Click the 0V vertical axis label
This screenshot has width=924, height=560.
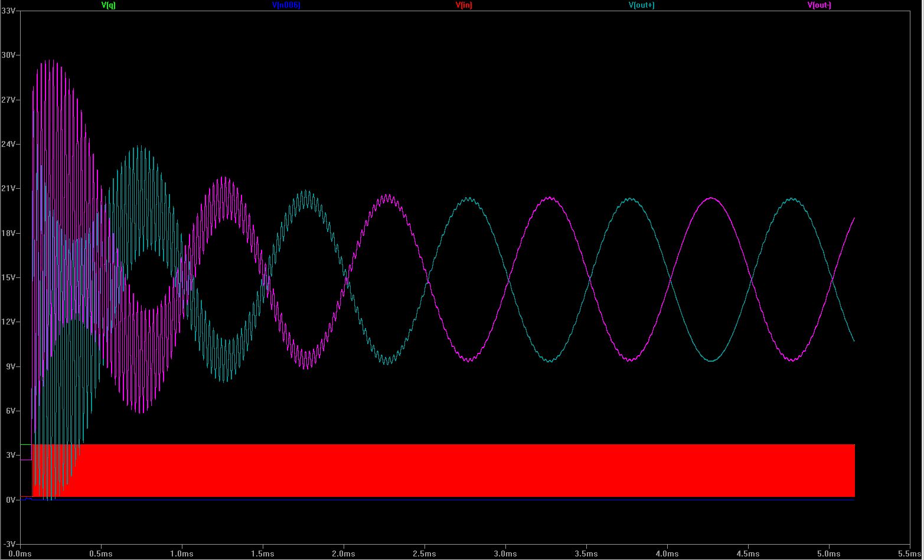click(x=10, y=500)
